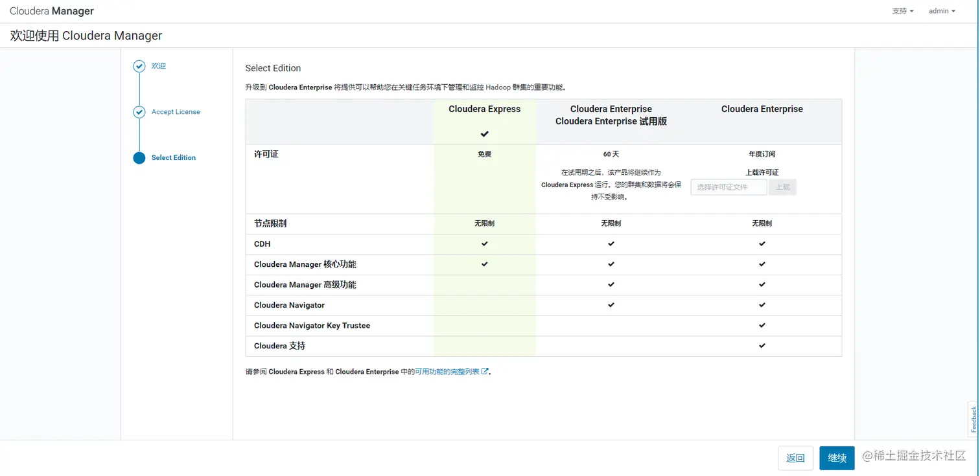Click the 选择许可证文件 input field
The height and width of the screenshot is (476, 980).
point(729,187)
